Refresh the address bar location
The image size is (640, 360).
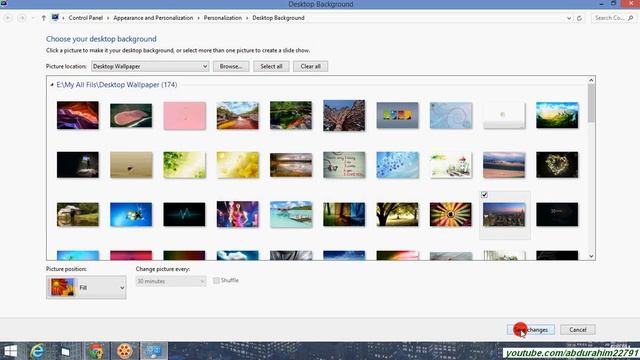(579, 18)
